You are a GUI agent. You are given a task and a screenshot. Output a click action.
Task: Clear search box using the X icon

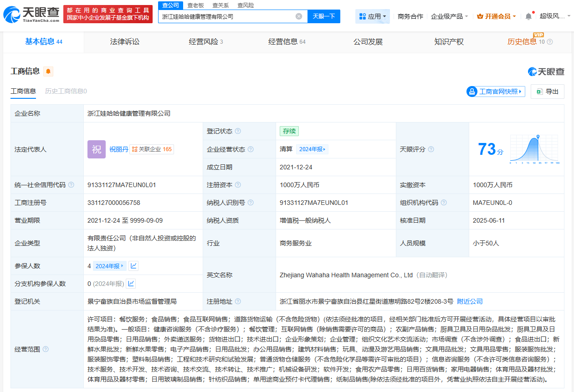pos(299,16)
